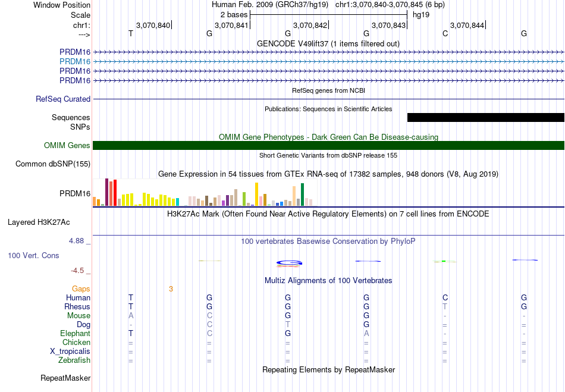Click the 4.88 PhyloP upper scale value
The width and height of the screenshot is (565, 392).
[76, 241]
